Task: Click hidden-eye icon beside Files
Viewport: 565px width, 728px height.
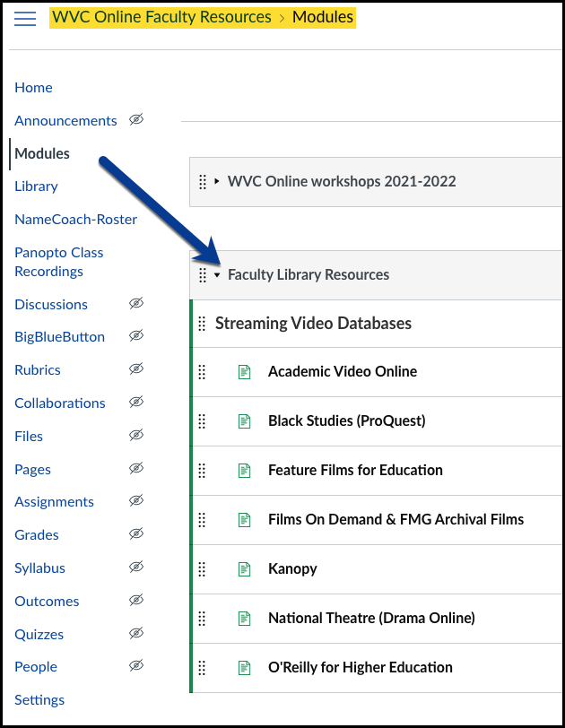Action: [136, 435]
